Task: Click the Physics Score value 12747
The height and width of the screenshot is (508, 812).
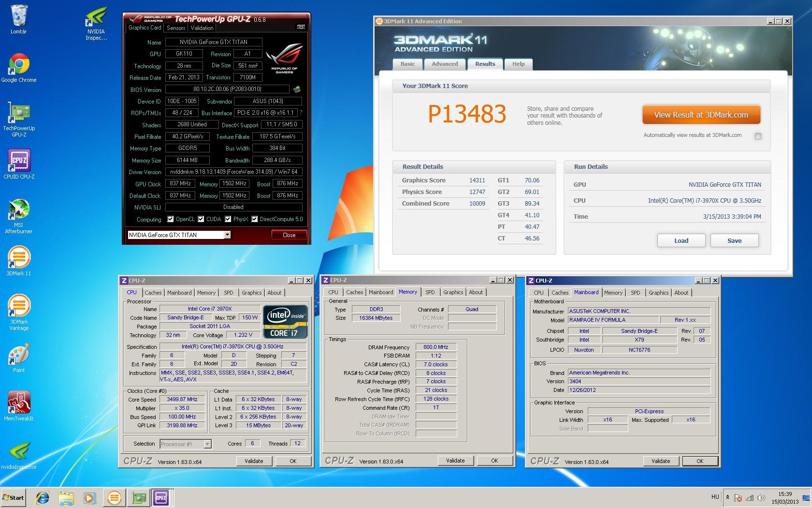Action: tap(477, 192)
